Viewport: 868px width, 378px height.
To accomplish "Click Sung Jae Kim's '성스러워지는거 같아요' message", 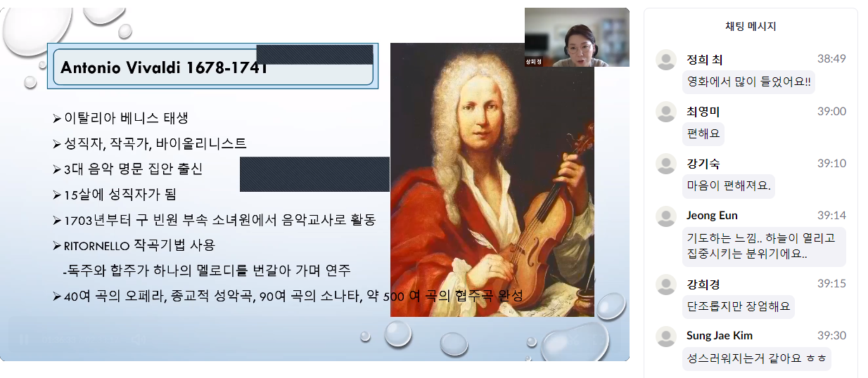I will point(756,358).
